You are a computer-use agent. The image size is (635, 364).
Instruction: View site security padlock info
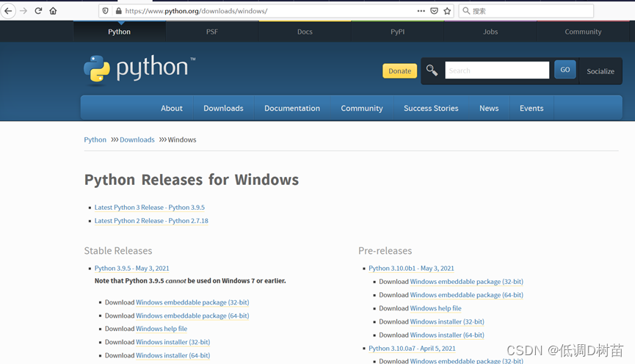pos(119,11)
